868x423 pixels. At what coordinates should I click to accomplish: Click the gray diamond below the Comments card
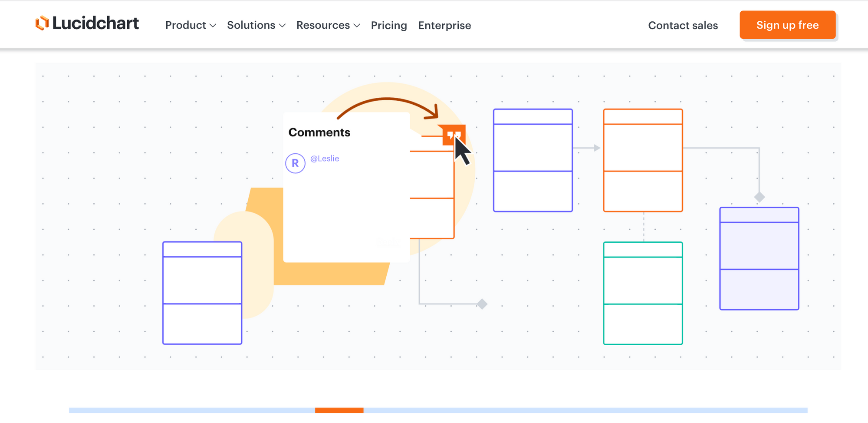click(x=482, y=304)
